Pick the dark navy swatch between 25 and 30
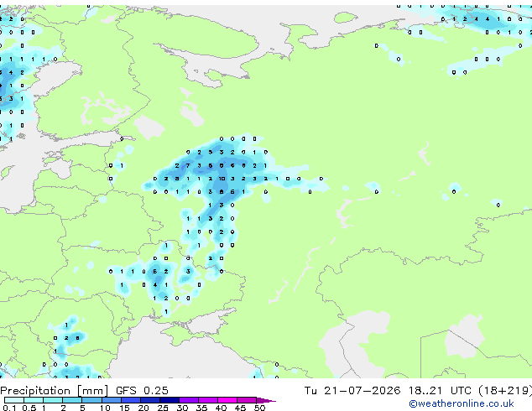The image size is (532, 411). point(169,400)
